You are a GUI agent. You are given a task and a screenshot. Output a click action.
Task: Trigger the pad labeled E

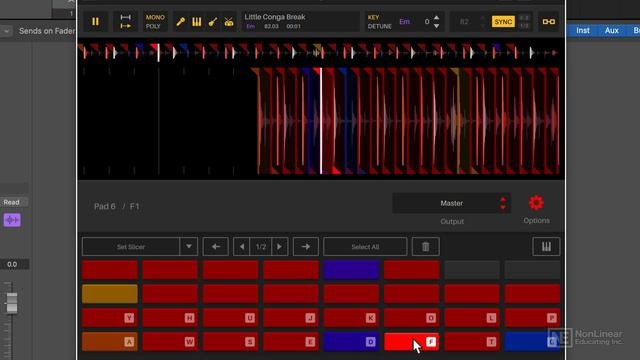point(291,342)
